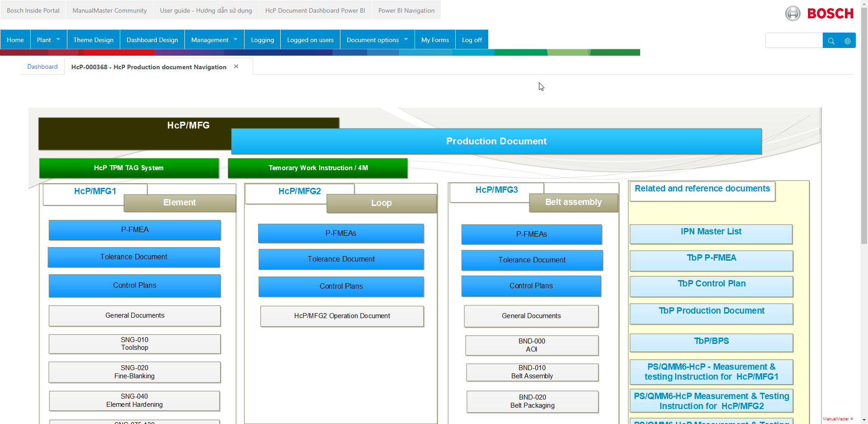
Task: Open PS/QMM6-HcP Measurement for HcP/MFG2
Action: (712, 400)
